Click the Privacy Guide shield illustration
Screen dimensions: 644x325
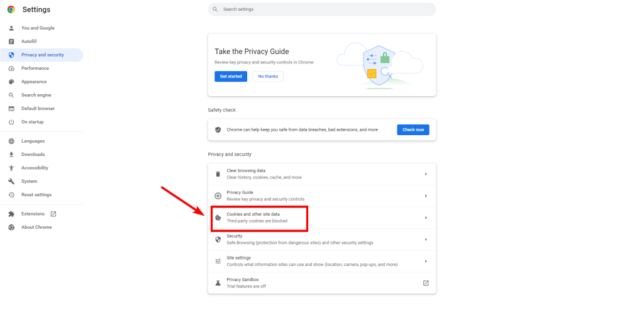pyautogui.click(x=380, y=65)
